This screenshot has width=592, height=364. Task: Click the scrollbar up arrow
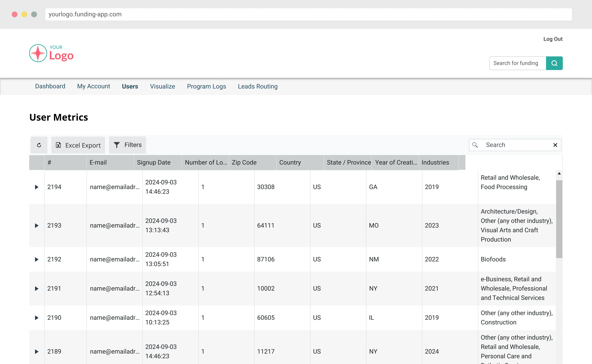(x=559, y=173)
